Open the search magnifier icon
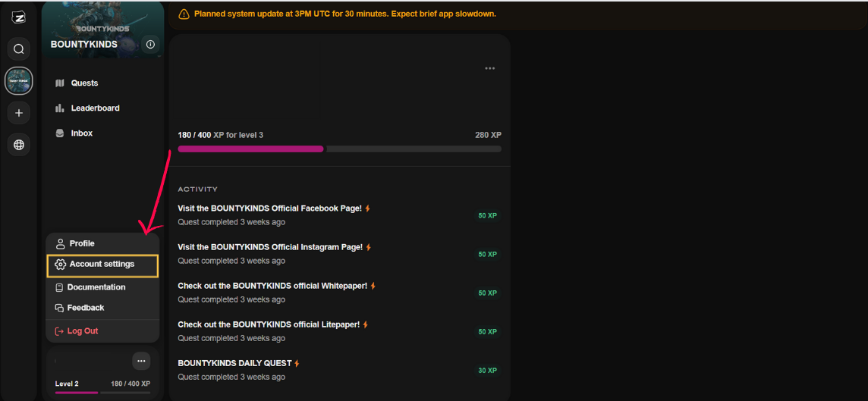 (x=19, y=49)
